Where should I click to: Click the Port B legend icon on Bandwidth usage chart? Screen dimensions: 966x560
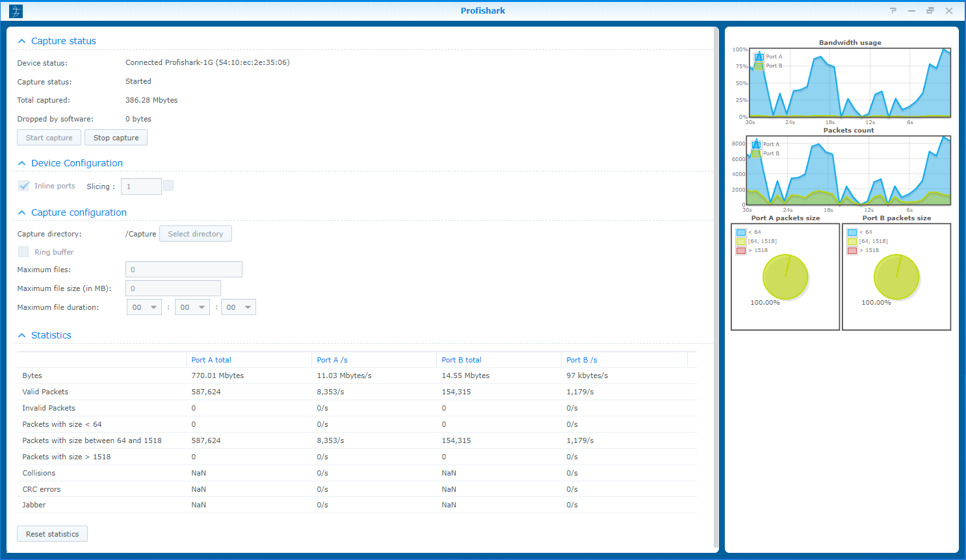(759, 66)
